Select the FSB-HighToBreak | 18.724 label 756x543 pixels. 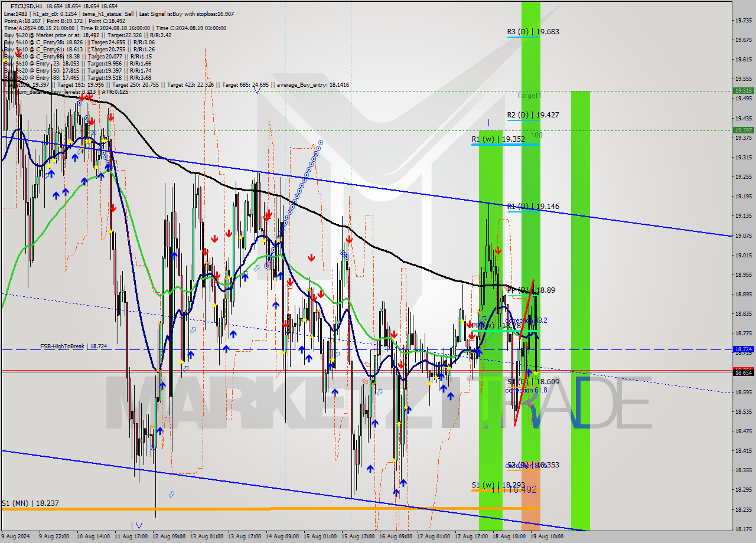pyautogui.click(x=74, y=346)
